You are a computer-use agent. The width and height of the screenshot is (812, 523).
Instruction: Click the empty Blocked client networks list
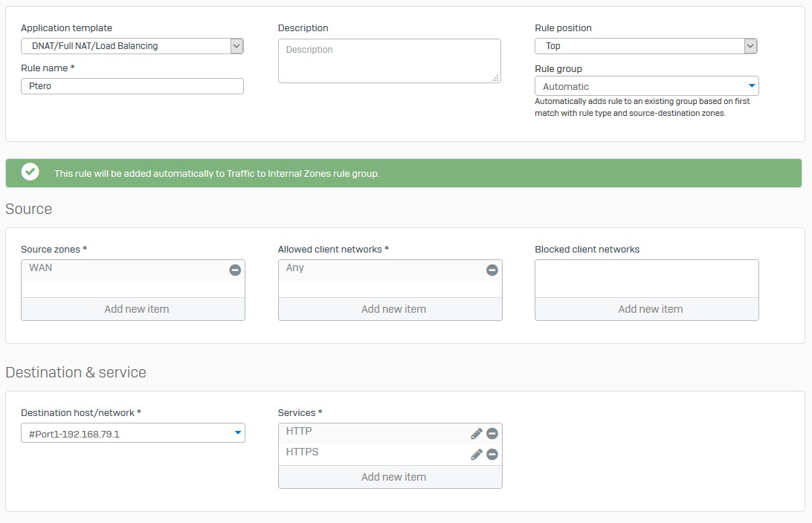[647, 278]
